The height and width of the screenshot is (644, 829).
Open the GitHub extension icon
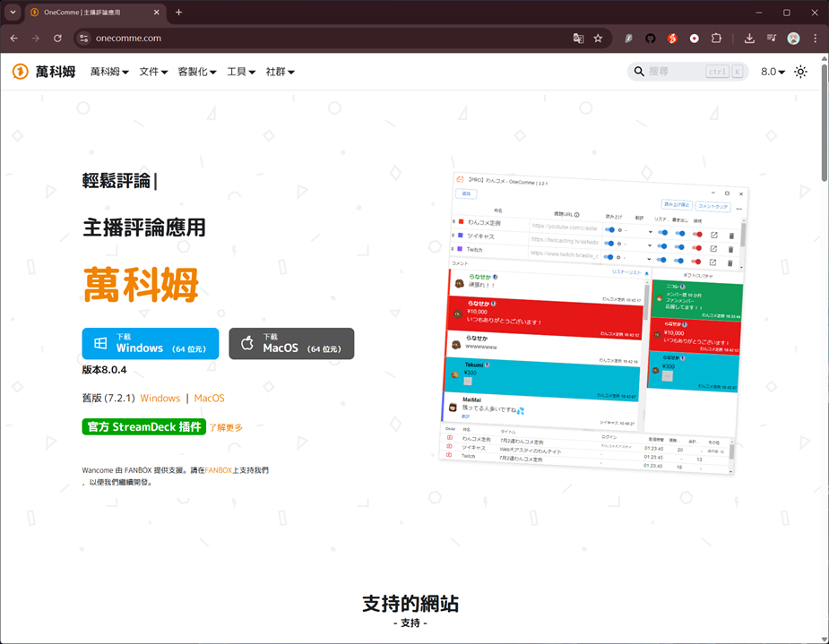[651, 39]
